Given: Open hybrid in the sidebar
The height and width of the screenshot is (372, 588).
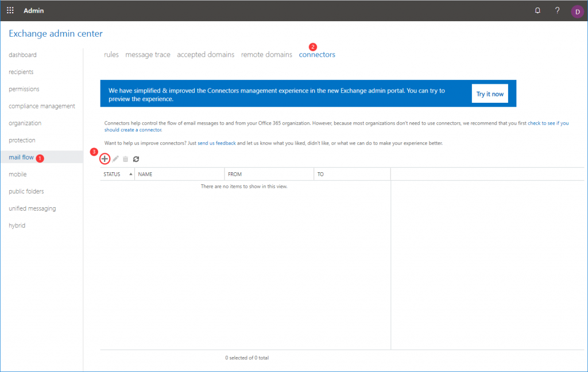Looking at the screenshot, I should [x=17, y=226].
